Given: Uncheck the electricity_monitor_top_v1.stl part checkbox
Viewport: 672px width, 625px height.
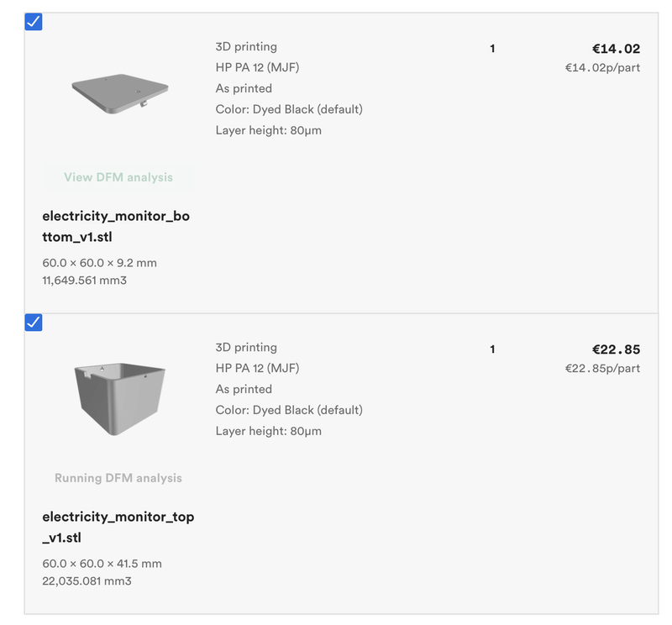Looking at the screenshot, I should [34, 323].
